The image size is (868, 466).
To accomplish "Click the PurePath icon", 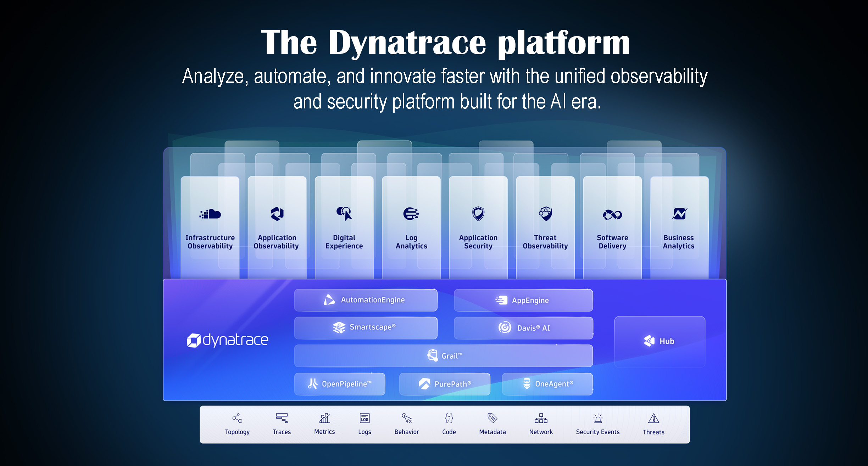I will (424, 384).
